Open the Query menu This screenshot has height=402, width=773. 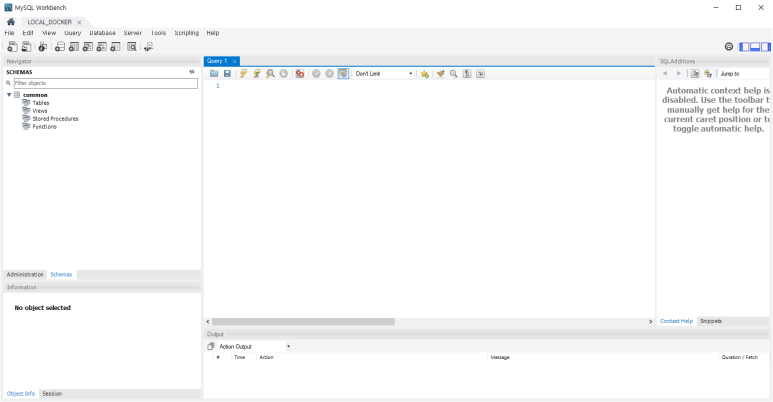coord(72,33)
